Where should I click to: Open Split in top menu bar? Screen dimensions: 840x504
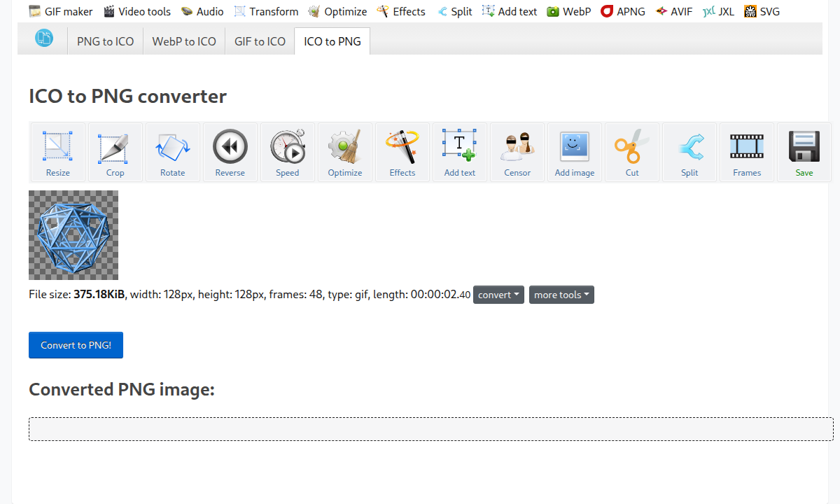454,11
